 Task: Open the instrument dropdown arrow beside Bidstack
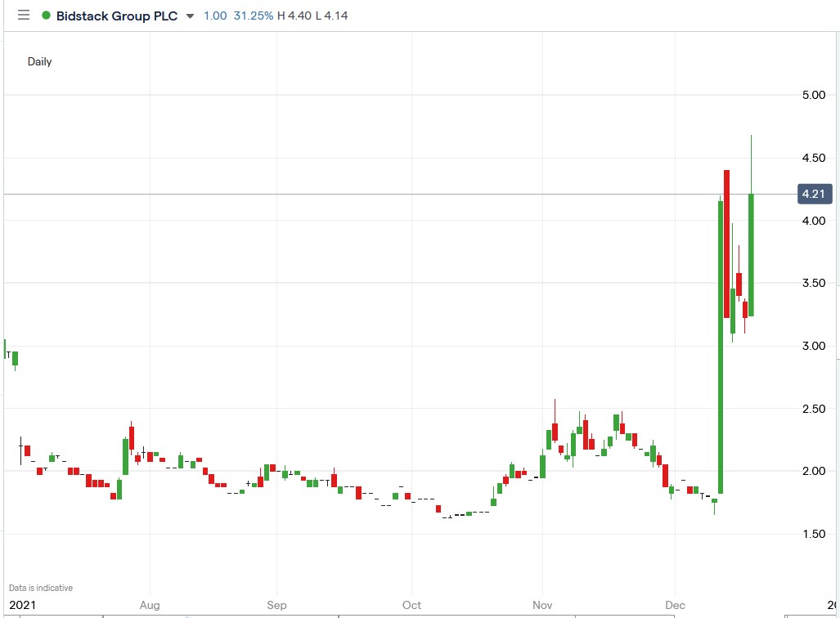190,15
